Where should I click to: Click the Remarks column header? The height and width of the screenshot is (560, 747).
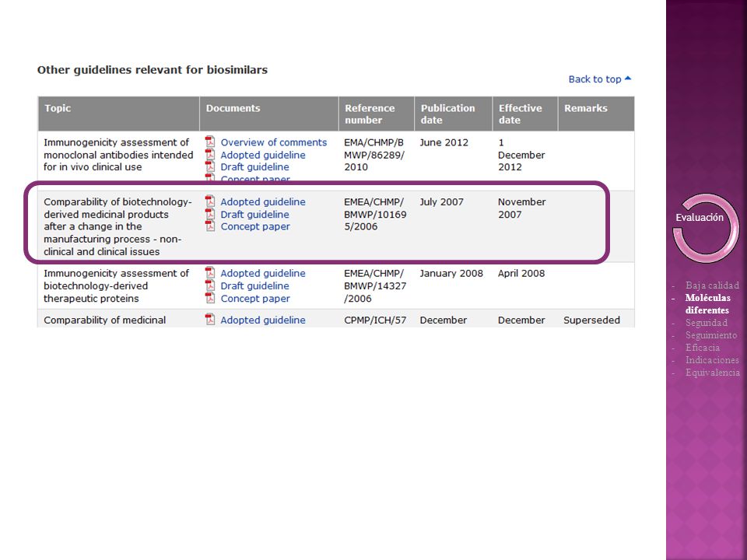coord(597,114)
